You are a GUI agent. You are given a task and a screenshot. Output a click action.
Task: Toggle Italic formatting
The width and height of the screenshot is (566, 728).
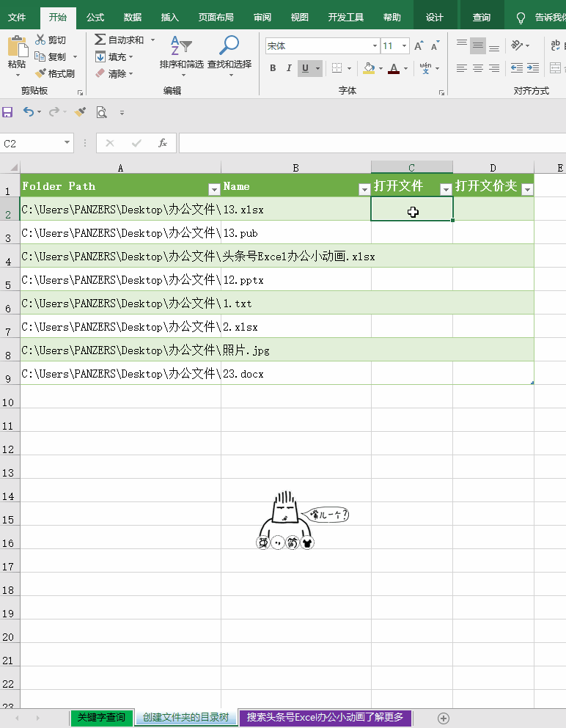pos(289,68)
